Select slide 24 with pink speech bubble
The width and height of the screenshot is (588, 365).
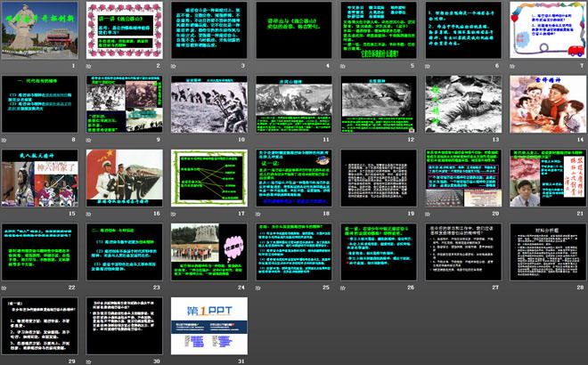pyautogui.click(x=209, y=251)
